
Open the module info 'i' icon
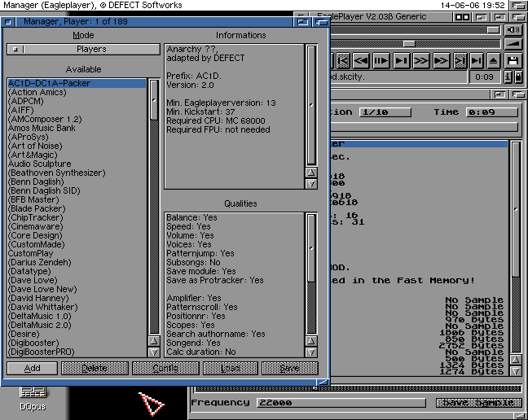tap(508, 77)
